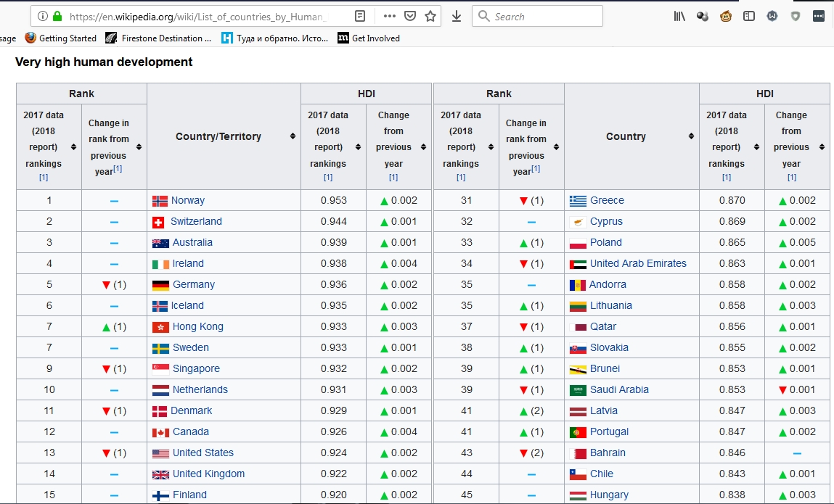Click the shield extension icon
Image resolution: width=834 pixels, height=504 pixels.
tap(796, 17)
